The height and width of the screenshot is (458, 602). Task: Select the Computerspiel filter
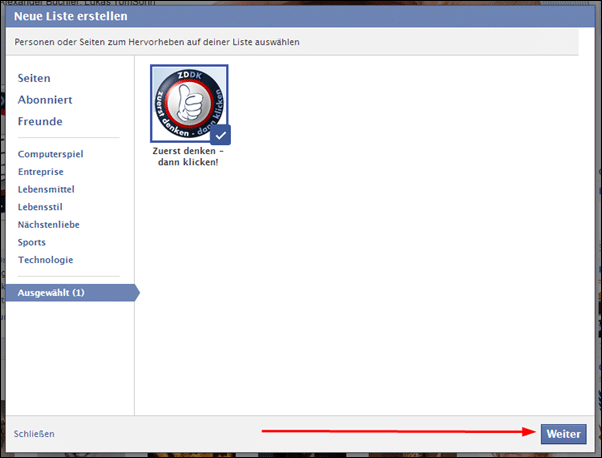[x=50, y=154]
